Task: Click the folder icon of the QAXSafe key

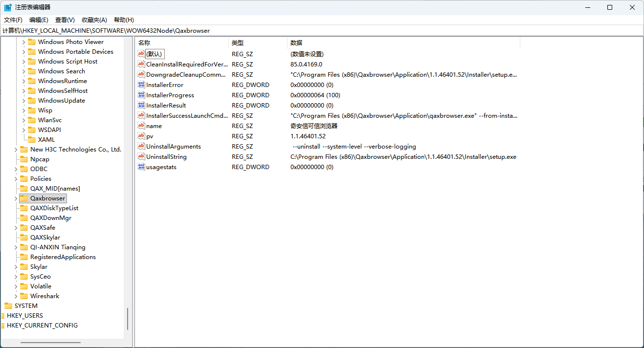Action: [23, 228]
